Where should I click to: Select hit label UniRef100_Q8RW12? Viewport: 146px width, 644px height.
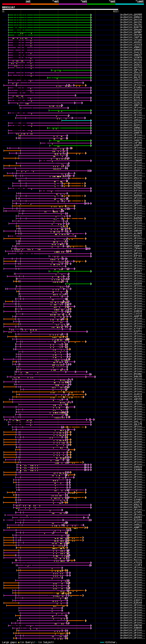[x=131, y=128]
